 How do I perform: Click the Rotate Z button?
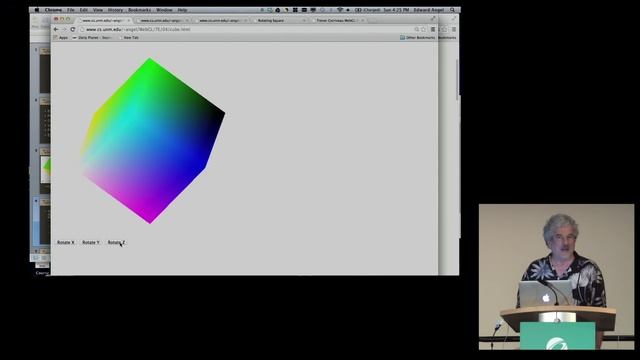tap(116, 242)
